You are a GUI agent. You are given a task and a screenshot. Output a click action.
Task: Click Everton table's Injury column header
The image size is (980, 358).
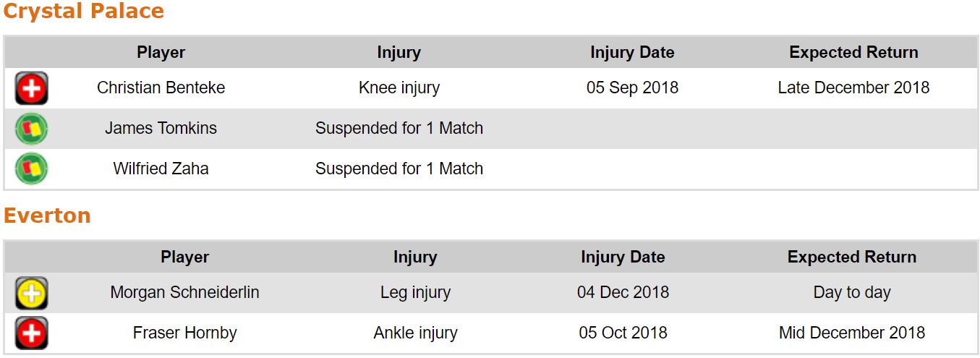pyautogui.click(x=414, y=257)
